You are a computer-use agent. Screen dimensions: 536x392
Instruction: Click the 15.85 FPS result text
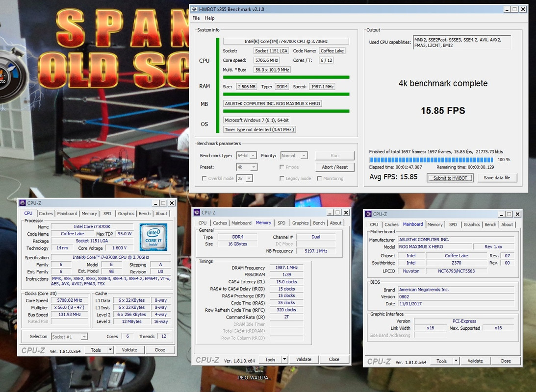coord(443,111)
